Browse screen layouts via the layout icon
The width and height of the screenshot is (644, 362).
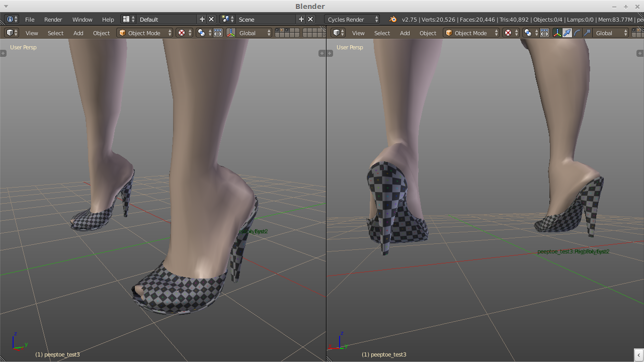[129, 19]
